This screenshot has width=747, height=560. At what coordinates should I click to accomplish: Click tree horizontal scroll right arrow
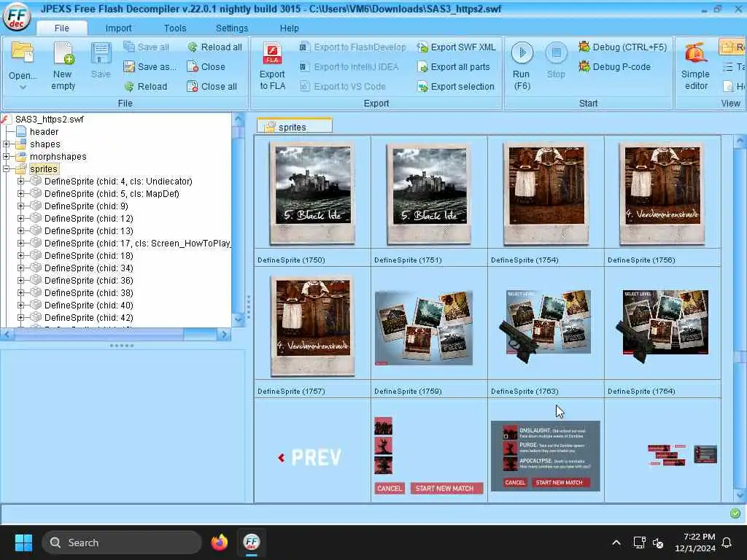tap(224, 335)
